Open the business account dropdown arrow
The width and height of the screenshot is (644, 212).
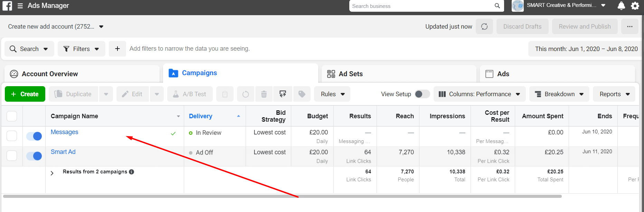[603, 6]
